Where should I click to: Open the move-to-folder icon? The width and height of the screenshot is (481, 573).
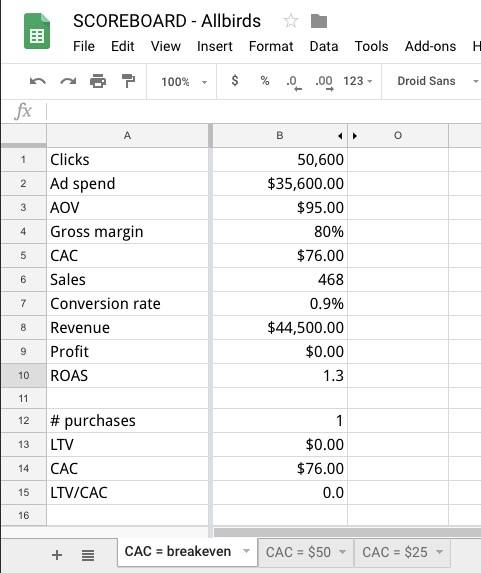click(319, 21)
